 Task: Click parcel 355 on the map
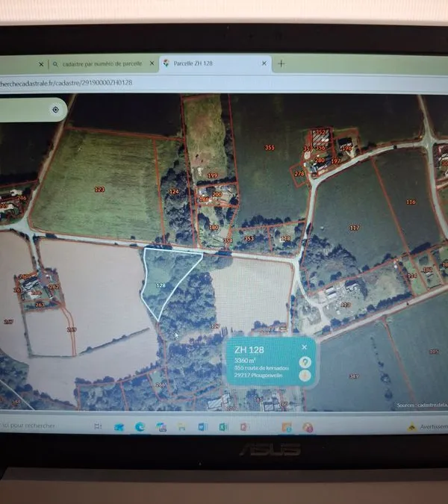click(270, 147)
